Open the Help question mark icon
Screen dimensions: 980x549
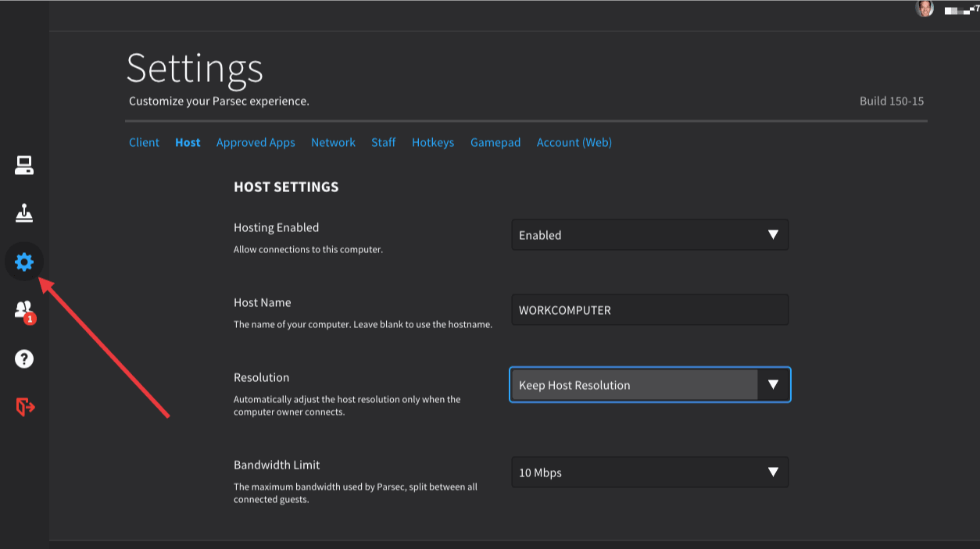(x=24, y=358)
